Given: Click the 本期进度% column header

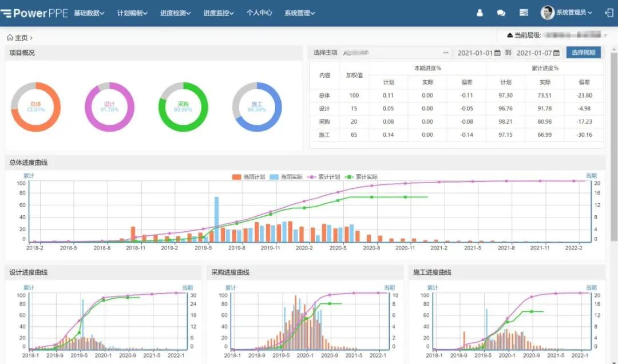Looking at the screenshot, I should coord(427,68).
